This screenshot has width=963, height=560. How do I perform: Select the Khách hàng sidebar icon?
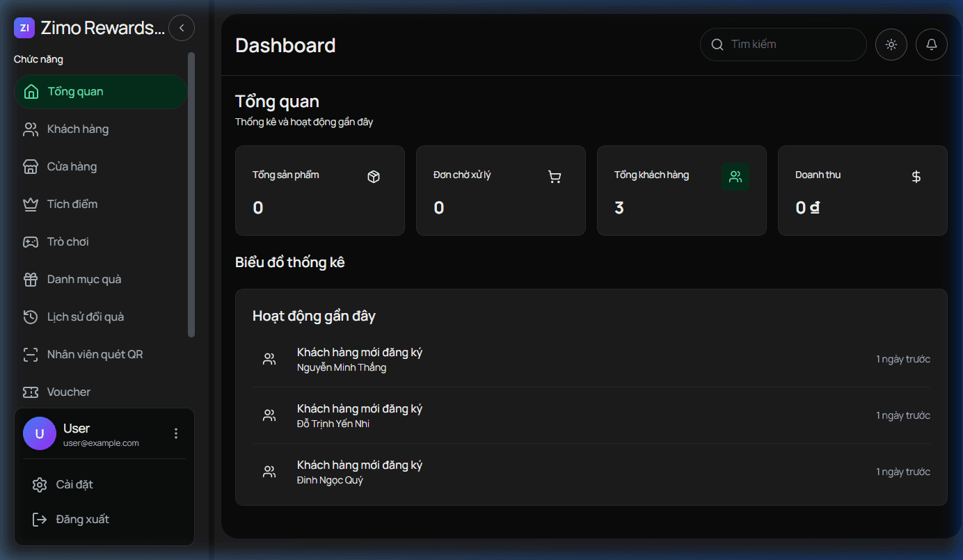pos(30,129)
